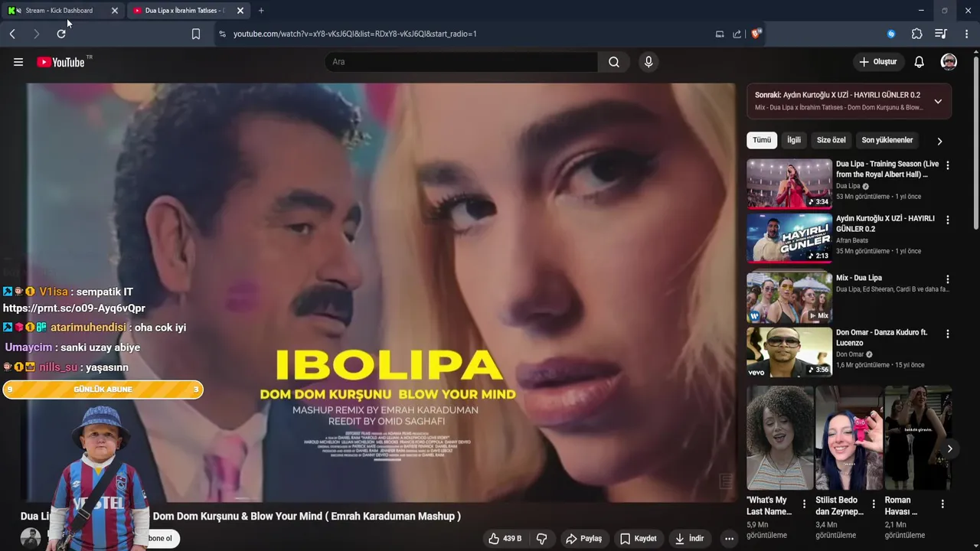
Task: Open the media playlist control icon
Action: [x=941, y=34]
